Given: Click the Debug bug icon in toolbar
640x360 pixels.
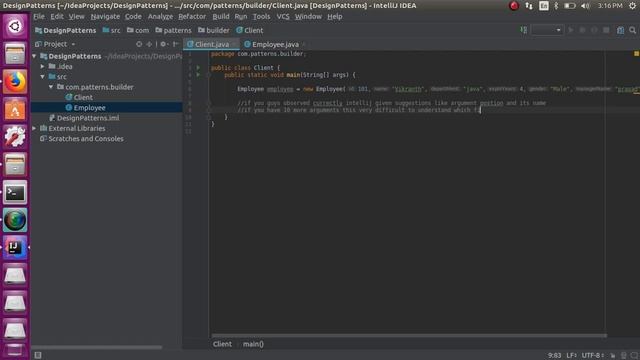Looking at the screenshot, I should click(x=582, y=30).
